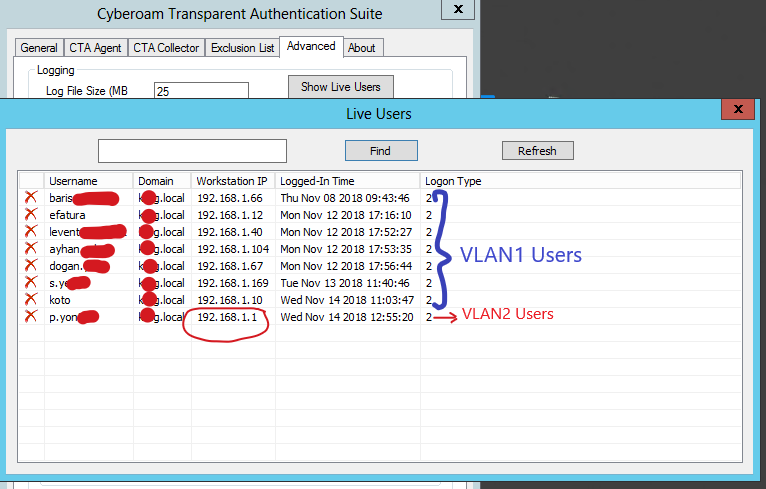
Task: Open the CTA Collector tab
Action: coord(166,48)
